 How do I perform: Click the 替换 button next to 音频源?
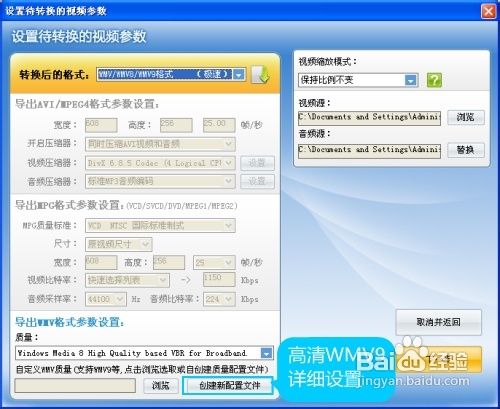tap(466, 150)
